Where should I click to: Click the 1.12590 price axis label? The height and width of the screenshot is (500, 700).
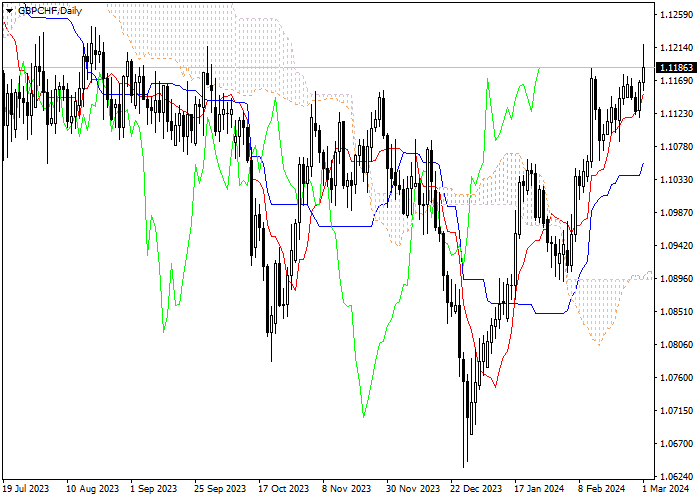click(x=676, y=15)
